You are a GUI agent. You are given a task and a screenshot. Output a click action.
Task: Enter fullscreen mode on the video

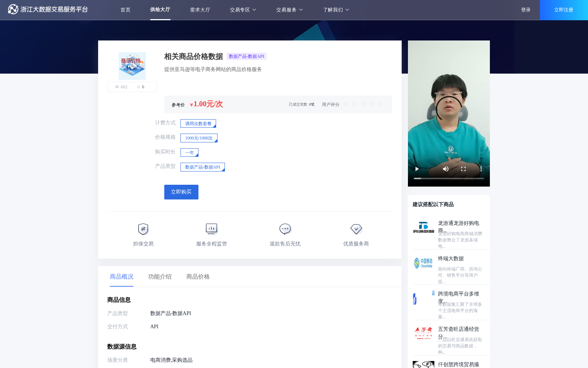coord(463,169)
